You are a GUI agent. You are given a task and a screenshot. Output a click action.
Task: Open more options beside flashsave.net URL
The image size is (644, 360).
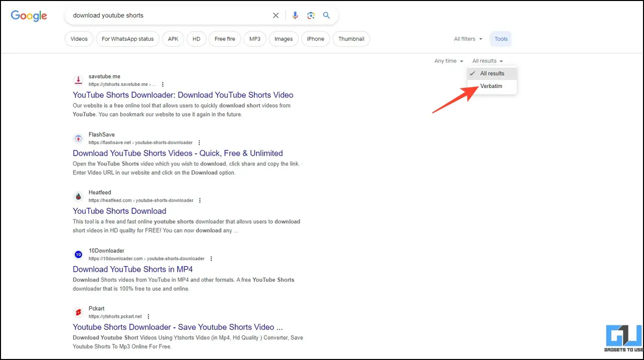point(199,143)
